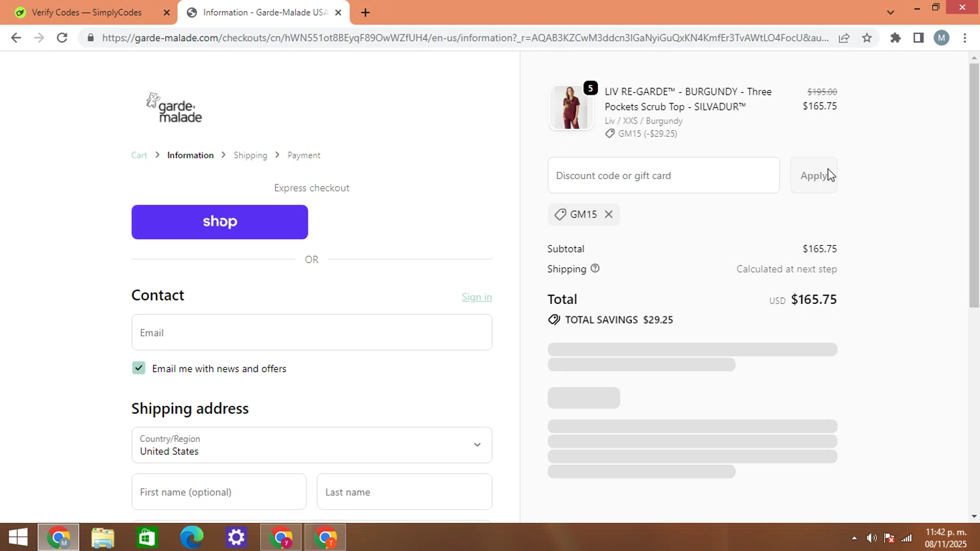View site security lock info
This screenshot has height=551, width=980.
click(x=91, y=38)
